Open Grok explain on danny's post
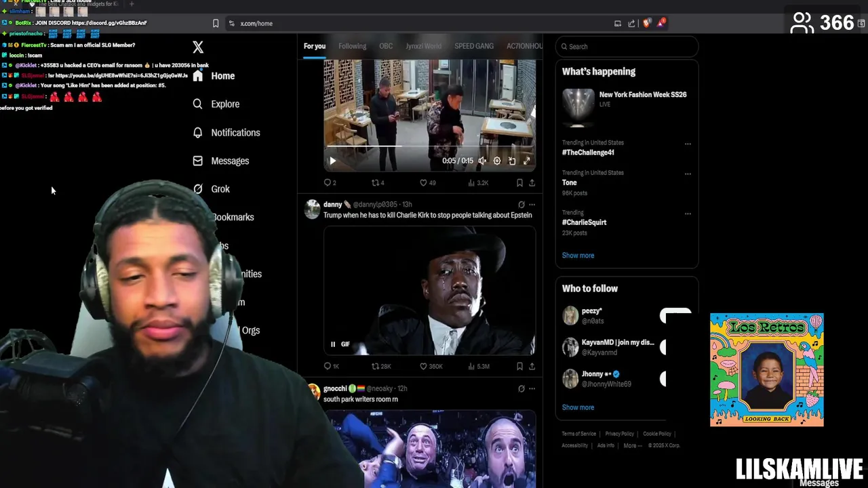The image size is (868, 488). 521,204
